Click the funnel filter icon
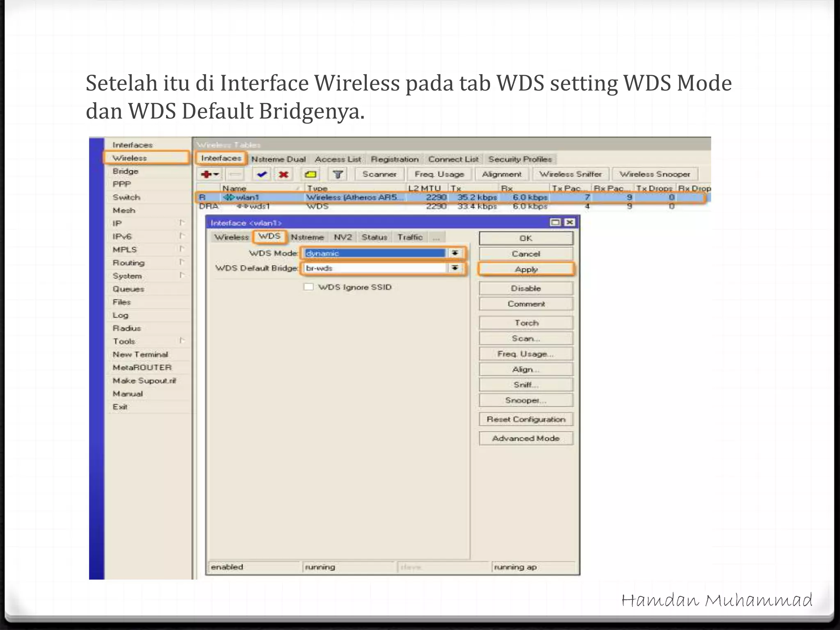Screen dimensions: 840x630 (x=338, y=174)
